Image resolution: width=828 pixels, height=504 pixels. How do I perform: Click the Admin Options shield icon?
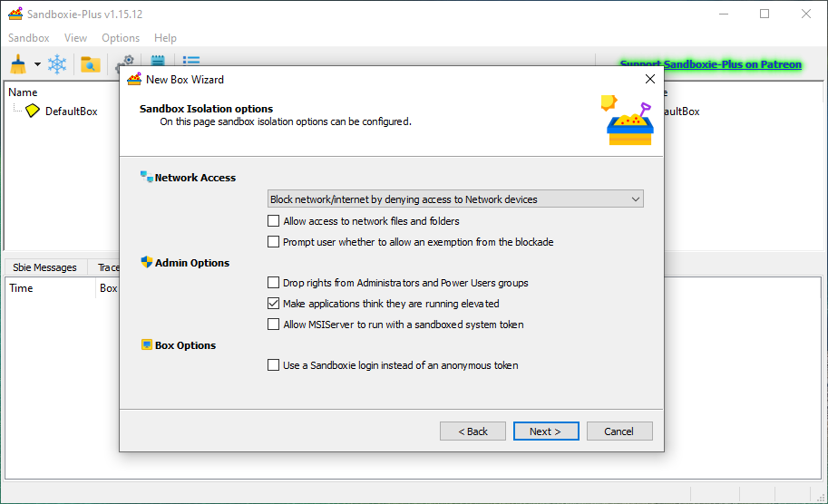pos(146,262)
